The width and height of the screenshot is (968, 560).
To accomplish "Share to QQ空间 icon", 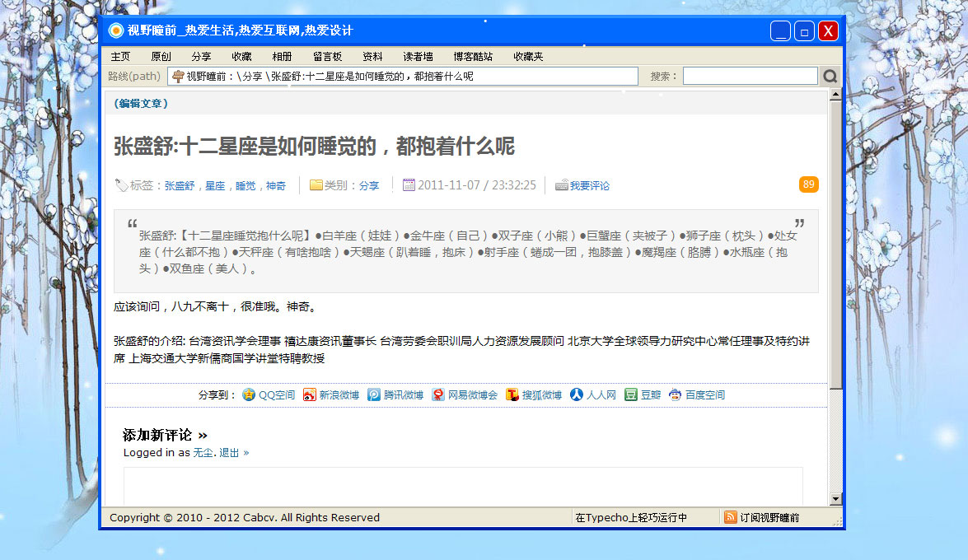I will (x=249, y=395).
